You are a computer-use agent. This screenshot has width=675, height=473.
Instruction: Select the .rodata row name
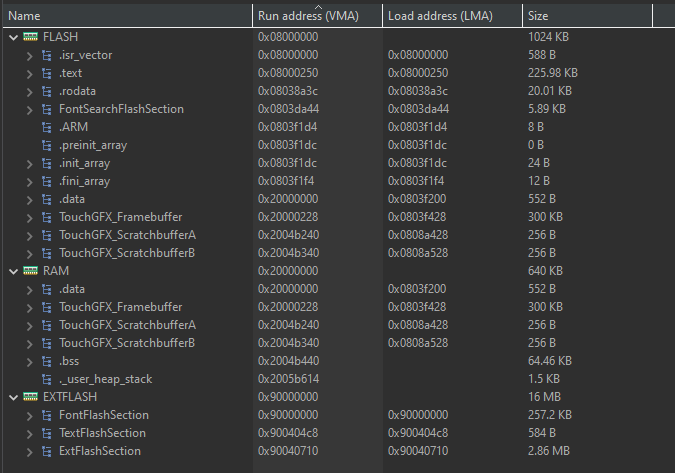point(77,91)
